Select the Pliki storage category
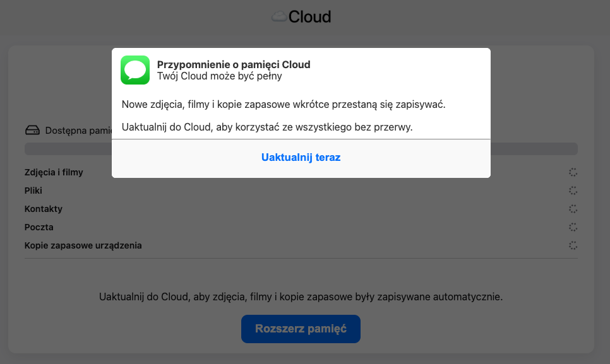610x364 pixels. point(33,191)
